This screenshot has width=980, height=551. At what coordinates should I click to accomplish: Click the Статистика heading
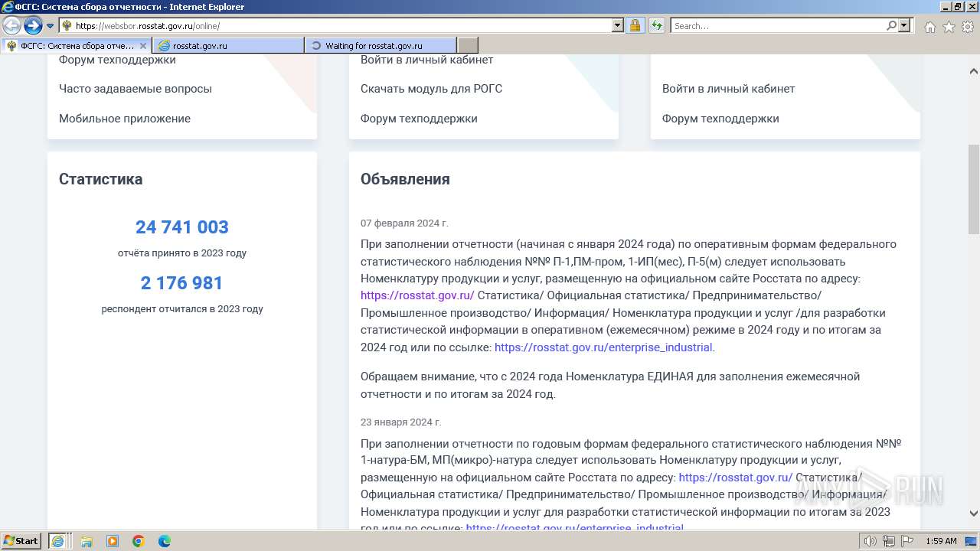100,179
